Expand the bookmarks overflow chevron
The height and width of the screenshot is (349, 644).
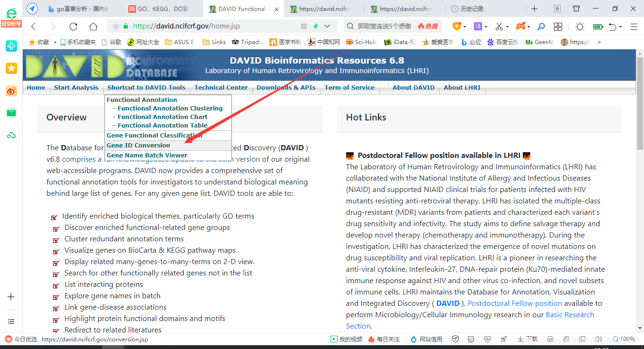tap(599, 42)
